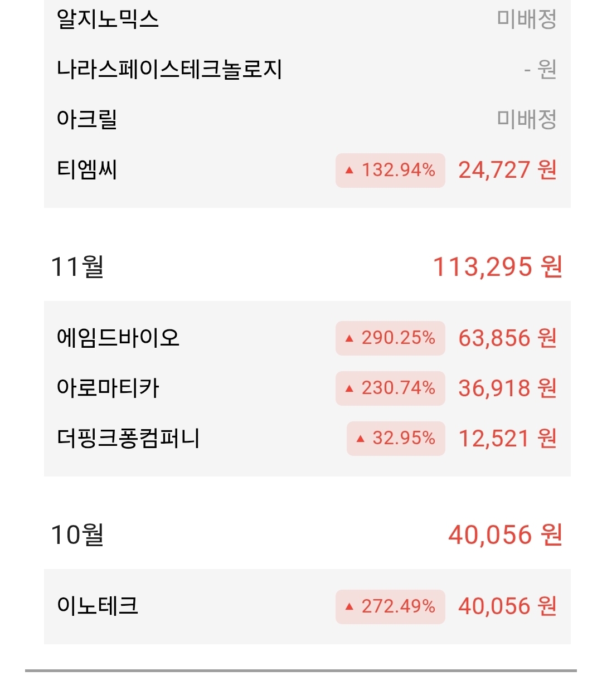Open the 더핑크퐁컴퍼니 stock name
The image size is (602, 700).
click(x=128, y=439)
